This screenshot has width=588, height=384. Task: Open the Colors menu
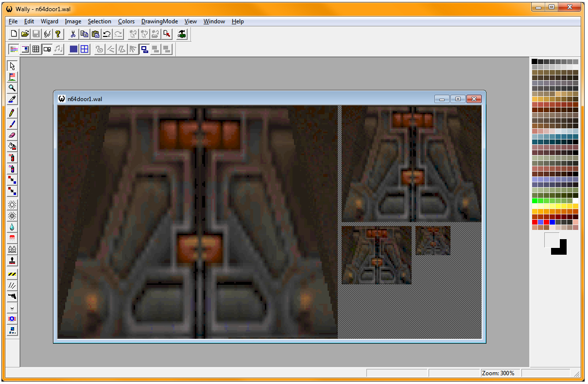(x=126, y=21)
